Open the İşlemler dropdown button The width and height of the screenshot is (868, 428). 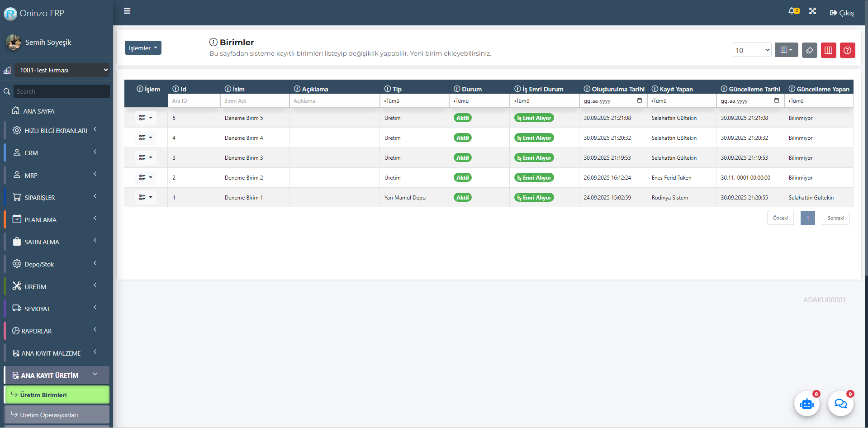pyautogui.click(x=143, y=48)
